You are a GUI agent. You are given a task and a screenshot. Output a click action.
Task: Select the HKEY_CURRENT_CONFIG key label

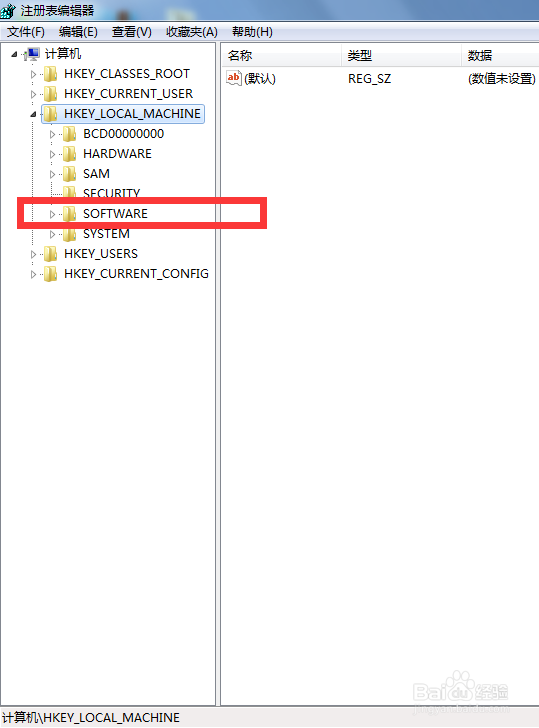(136, 274)
